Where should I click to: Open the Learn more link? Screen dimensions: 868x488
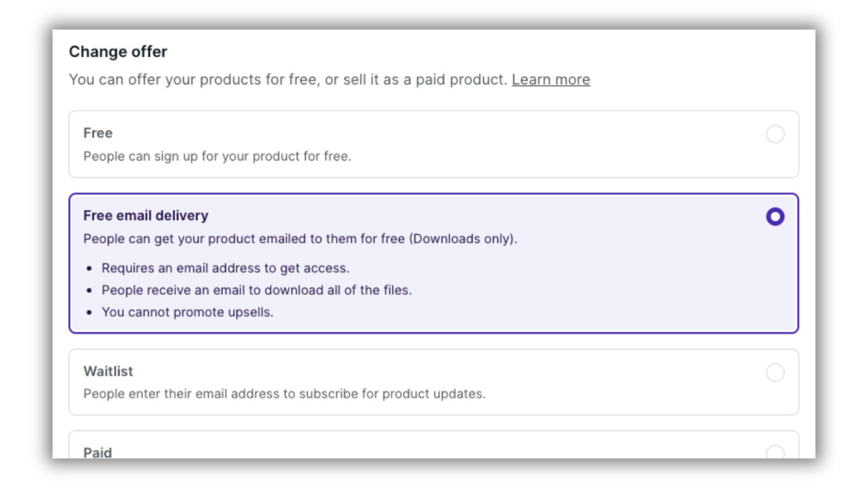click(551, 79)
